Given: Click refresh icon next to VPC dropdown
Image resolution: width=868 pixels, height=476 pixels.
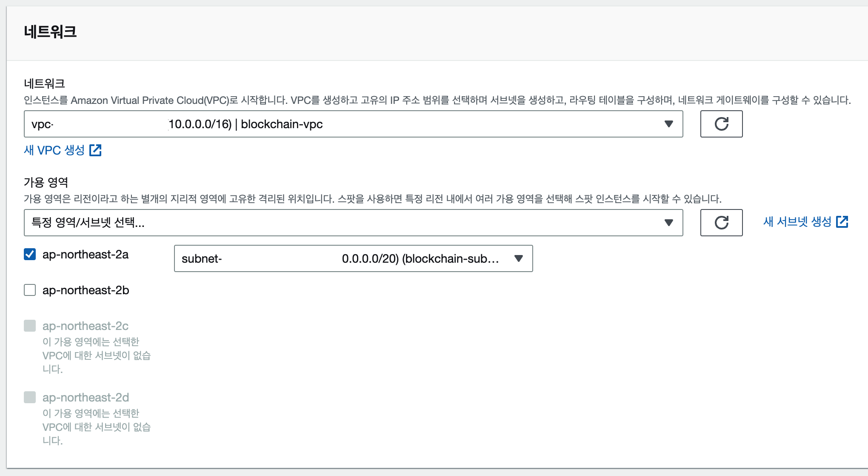Looking at the screenshot, I should (721, 124).
